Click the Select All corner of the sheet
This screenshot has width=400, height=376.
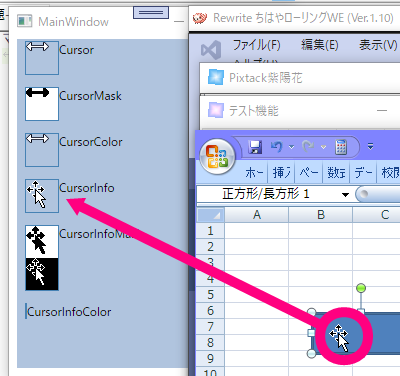coord(210,215)
